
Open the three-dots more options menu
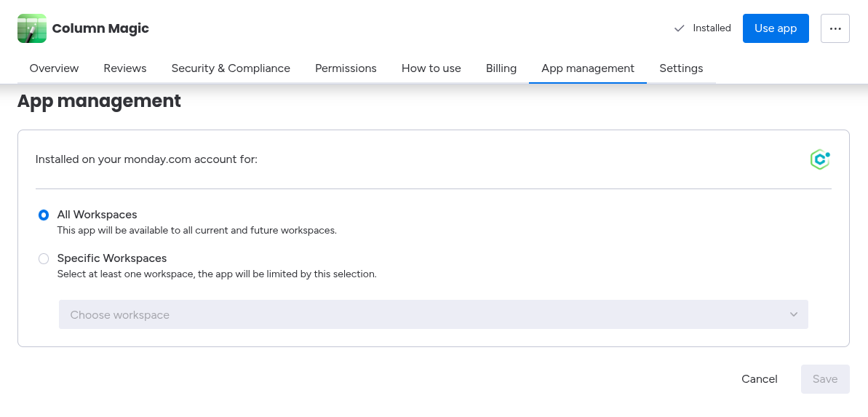tap(835, 28)
